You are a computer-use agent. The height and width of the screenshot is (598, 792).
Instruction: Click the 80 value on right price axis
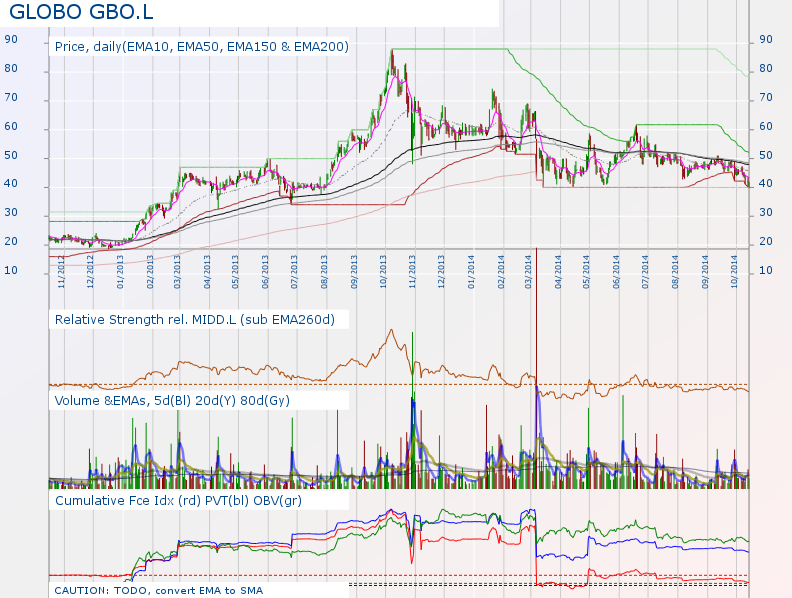(766, 68)
